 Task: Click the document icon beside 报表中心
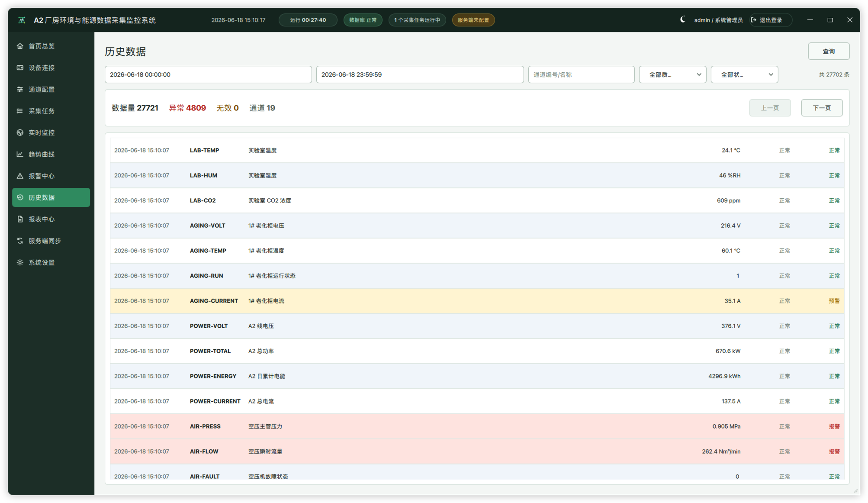pos(20,219)
